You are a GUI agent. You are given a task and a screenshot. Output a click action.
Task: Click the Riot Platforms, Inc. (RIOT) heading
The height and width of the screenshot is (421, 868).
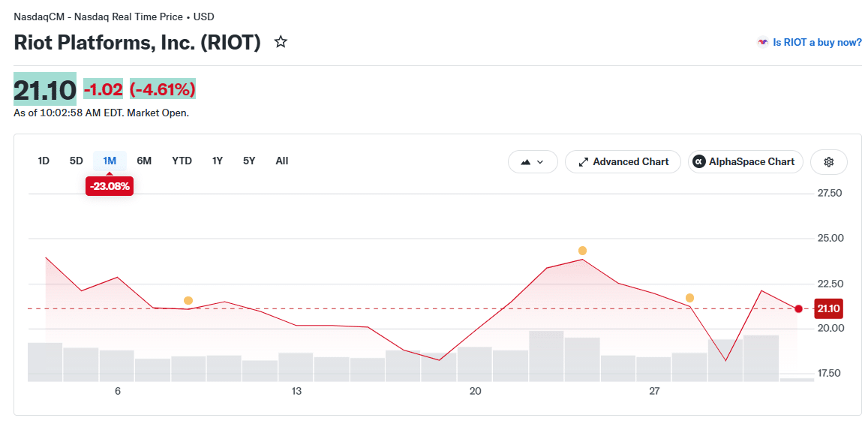[x=137, y=43]
